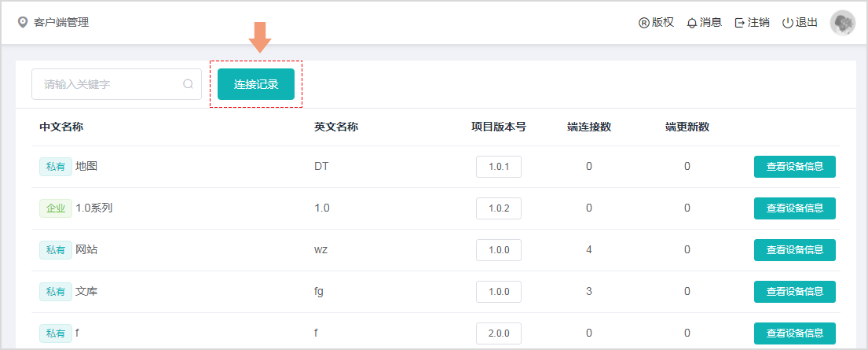The height and width of the screenshot is (350, 868).
Task: Click the 端连接数 column header
Action: pos(589,127)
